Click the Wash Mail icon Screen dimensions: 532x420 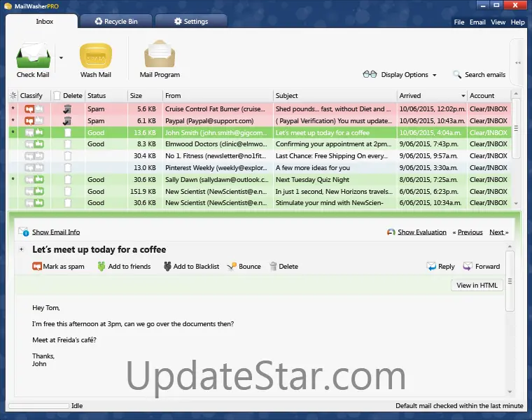(x=96, y=55)
